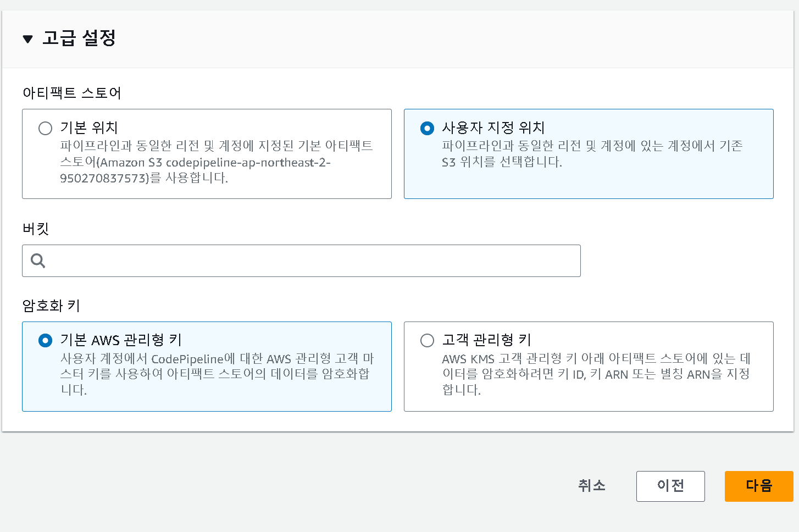Click the 기본 위치 description mentioning Amazon S3
799x532 pixels.
217,162
